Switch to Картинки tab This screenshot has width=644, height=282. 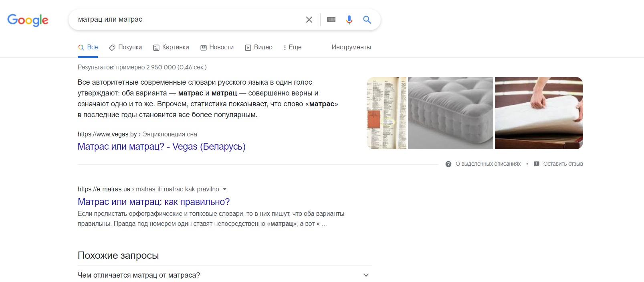171,47
